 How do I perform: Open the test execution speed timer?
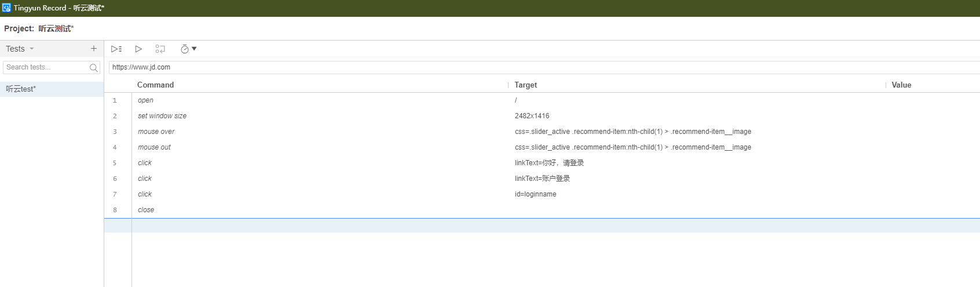click(188, 49)
